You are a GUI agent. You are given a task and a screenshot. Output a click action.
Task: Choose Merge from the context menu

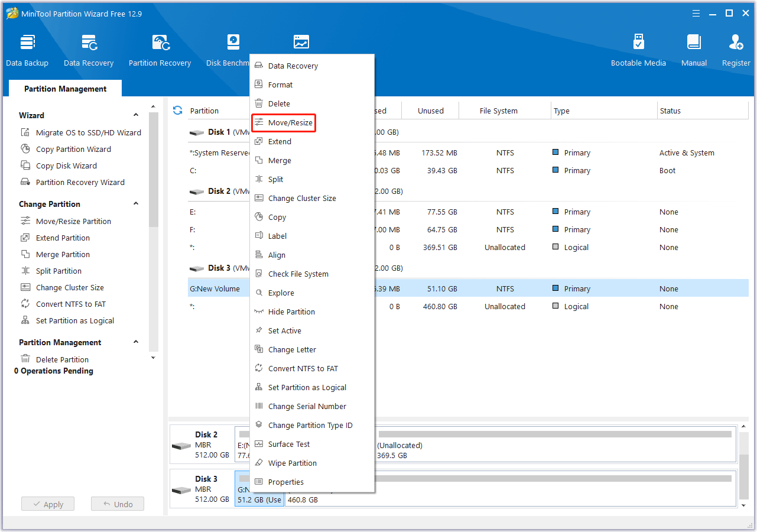click(312, 160)
